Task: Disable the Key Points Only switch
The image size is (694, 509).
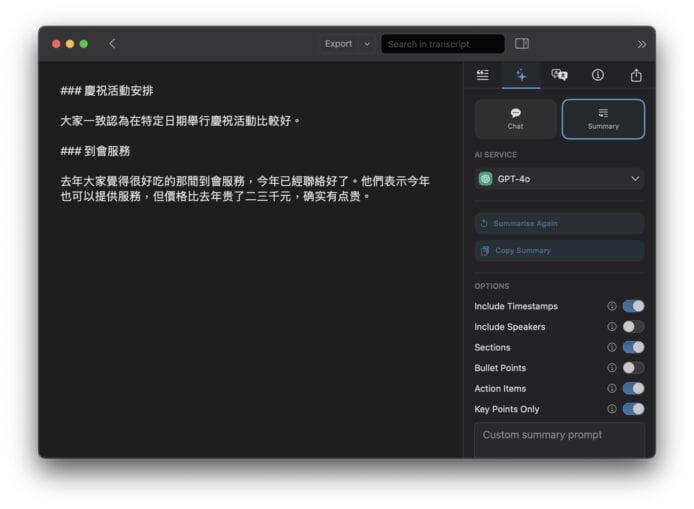Action: pos(633,409)
